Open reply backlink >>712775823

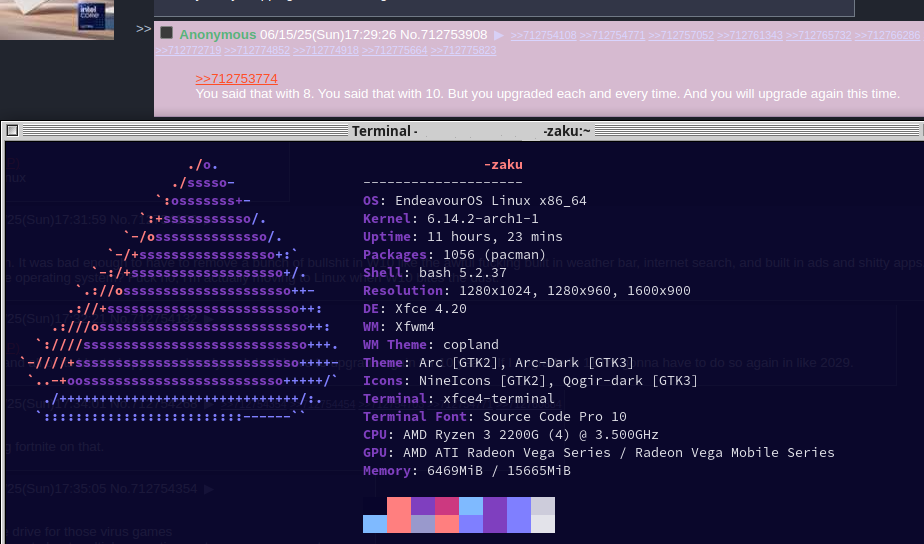pyautogui.click(x=463, y=50)
